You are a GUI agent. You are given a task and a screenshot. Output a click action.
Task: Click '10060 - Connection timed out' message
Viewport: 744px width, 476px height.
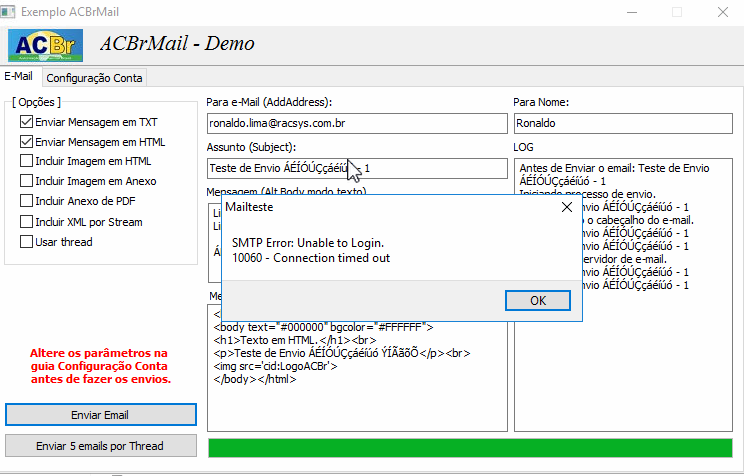[311, 258]
